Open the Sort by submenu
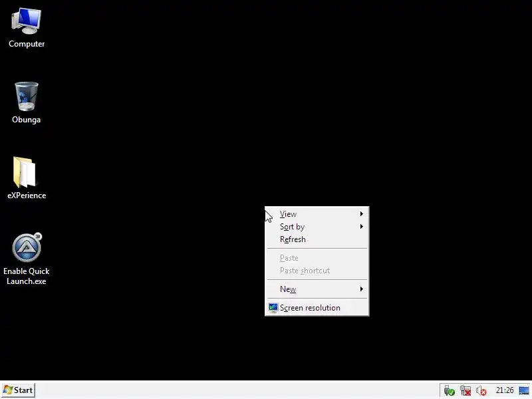This screenshot has height=399, width=532. coord(317,227)
